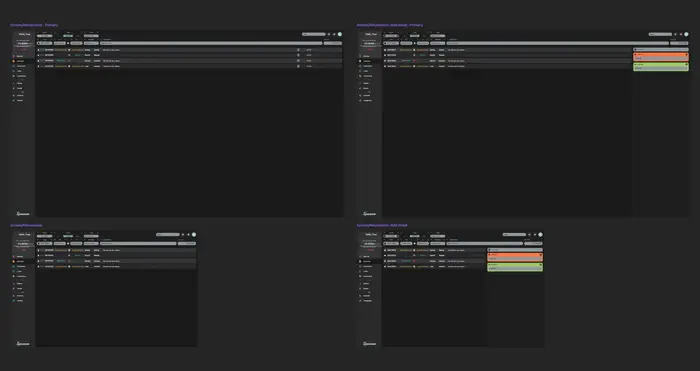Viewport: 700px width, 371px height.
Task: Click orange sidebar icon of highlighted item in upper-left frame
Action: point(14,61)
